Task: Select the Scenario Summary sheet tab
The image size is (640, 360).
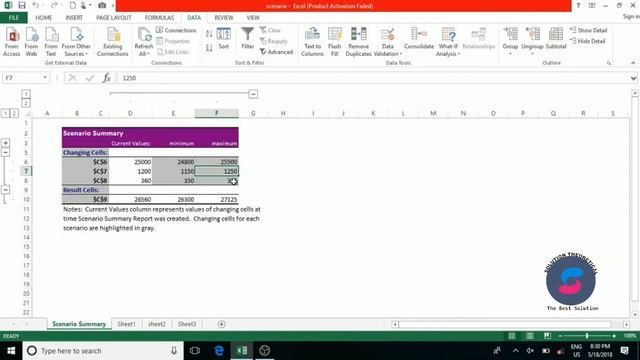Action: (79, 324)
